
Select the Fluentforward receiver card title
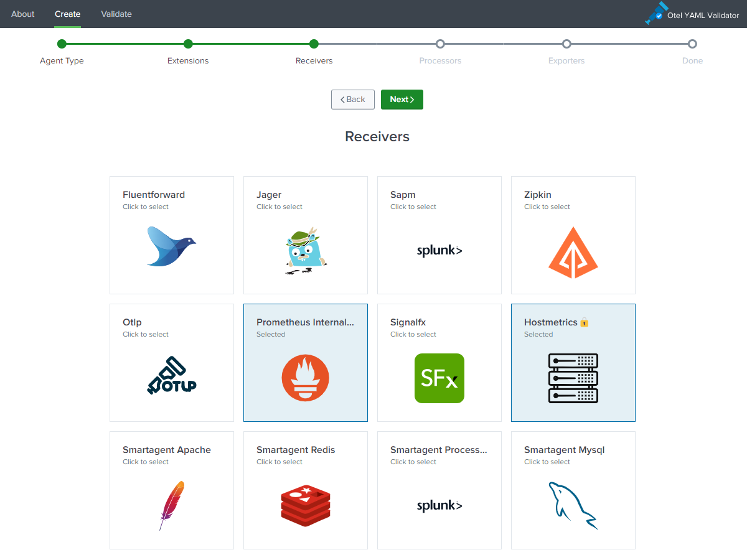[154, 195]
